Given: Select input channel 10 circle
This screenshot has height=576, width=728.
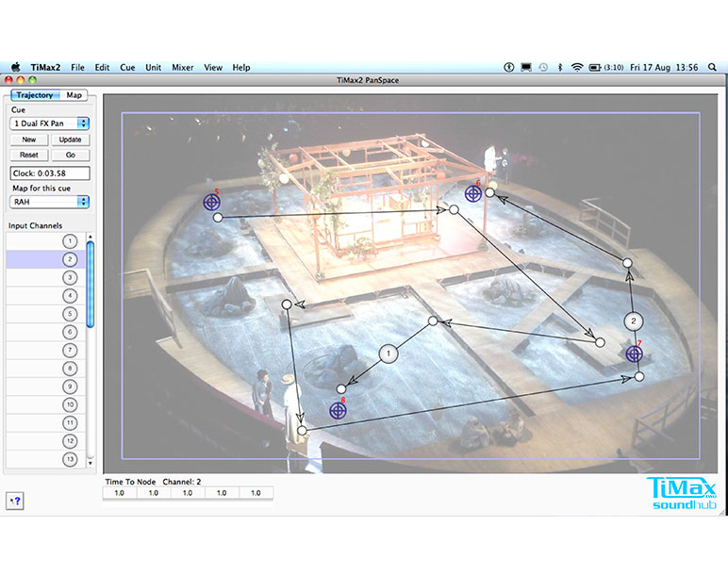Looking at the screenshot, I should tap(70, 404).
